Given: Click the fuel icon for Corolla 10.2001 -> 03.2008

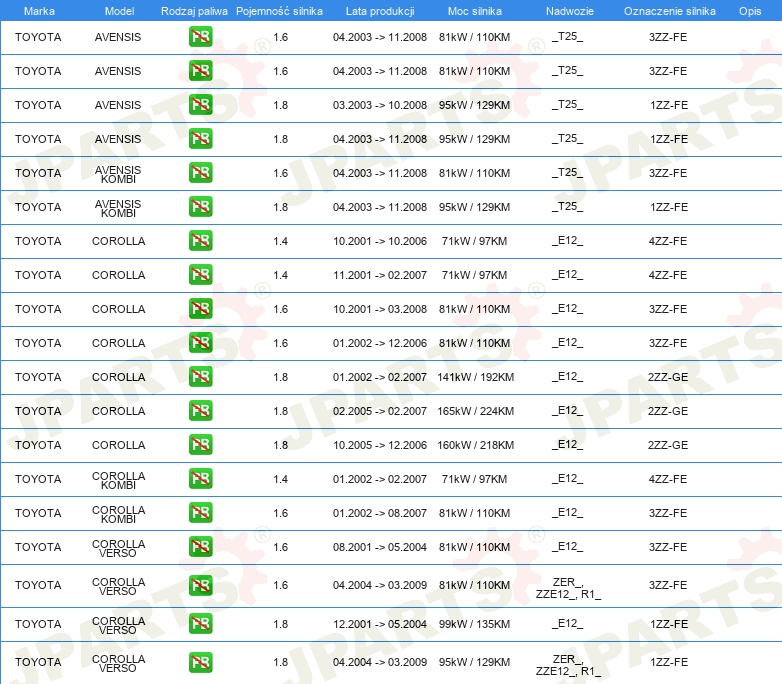Looking at the screenshot, I should pos(200,308).
